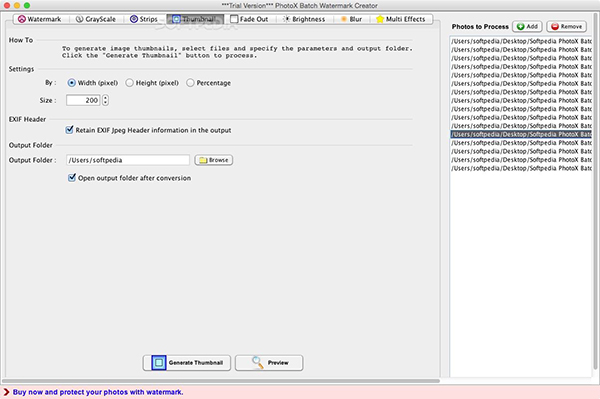Select Width (pixel) radio option
Screen dimensions: 600x399
pos(92,83)
